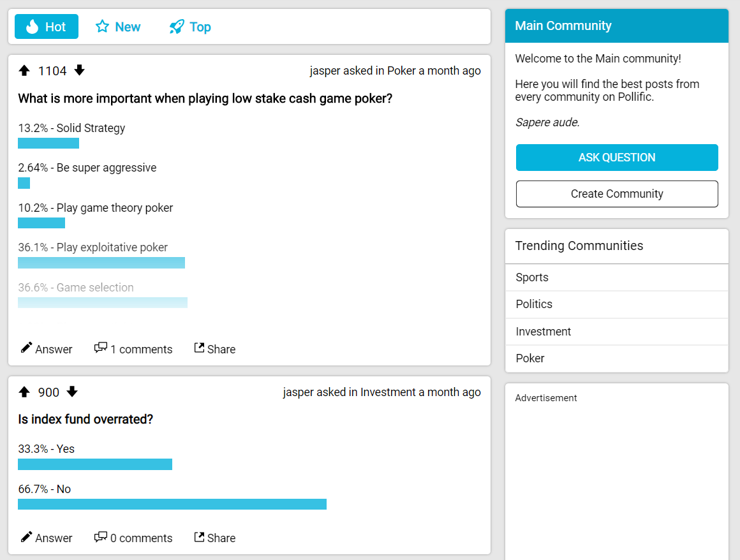Click pencil Answer icon on index fund post

point(27,537)
